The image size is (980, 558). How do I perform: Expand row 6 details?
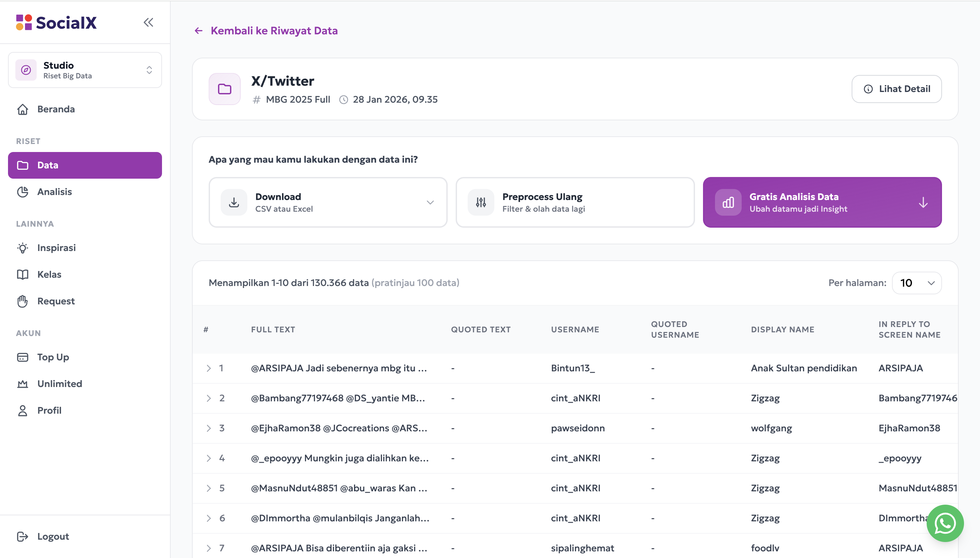(x=209, y=518)
